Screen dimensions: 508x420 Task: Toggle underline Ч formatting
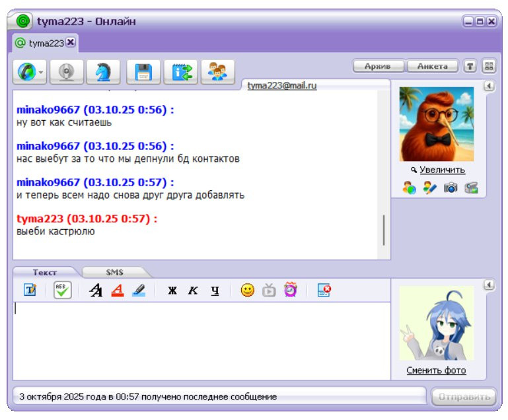click(215, 291)
